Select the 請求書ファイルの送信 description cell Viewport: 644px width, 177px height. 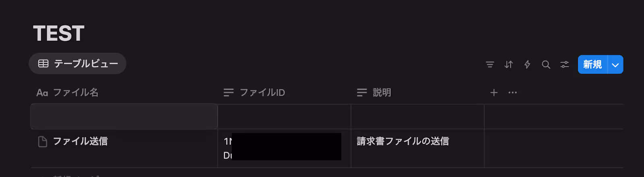417,148
